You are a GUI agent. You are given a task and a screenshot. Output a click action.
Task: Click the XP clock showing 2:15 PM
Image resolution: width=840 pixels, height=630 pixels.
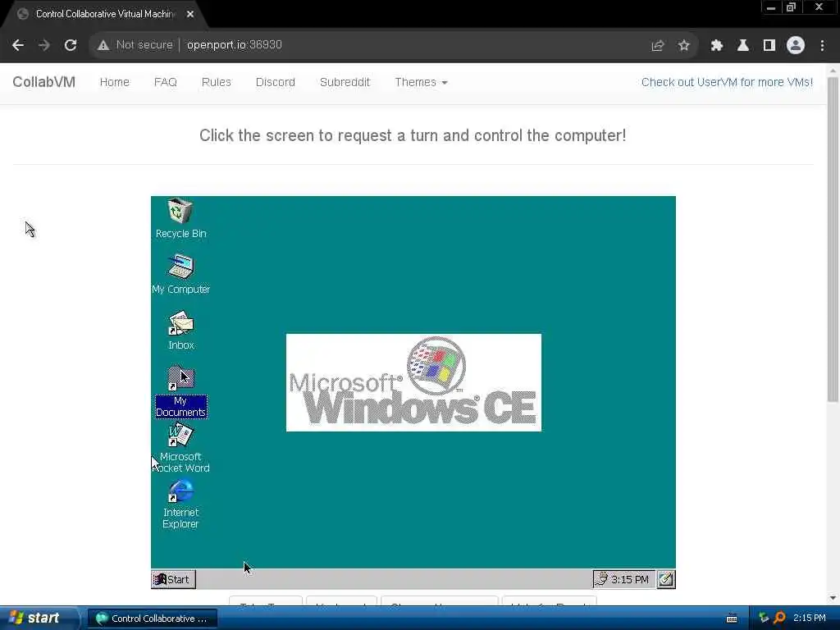(810, 619)
